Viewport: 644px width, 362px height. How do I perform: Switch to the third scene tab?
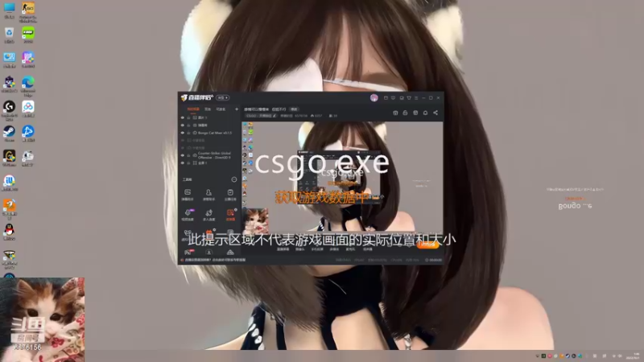pos(221,109)
